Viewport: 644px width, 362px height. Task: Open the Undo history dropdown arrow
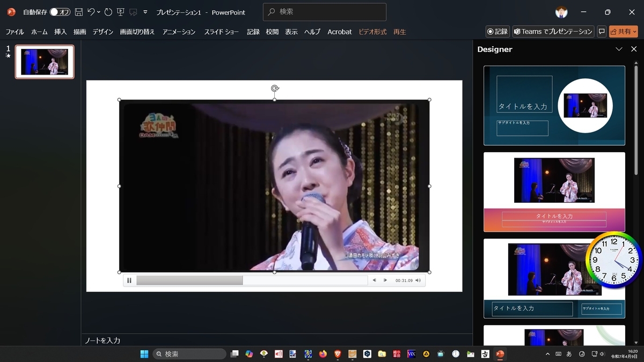pos(99,12)
